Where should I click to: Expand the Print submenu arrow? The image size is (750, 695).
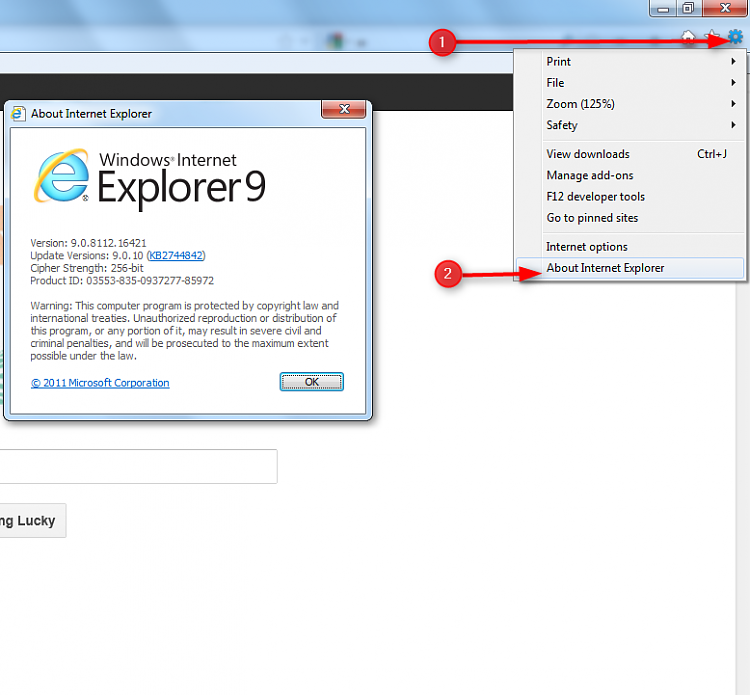733,61
